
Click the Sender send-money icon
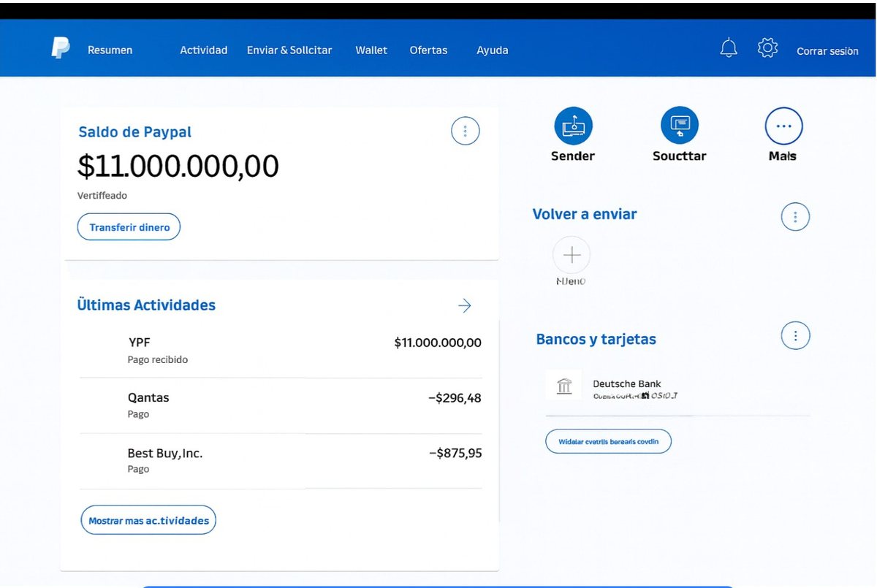tap(573, 126)
